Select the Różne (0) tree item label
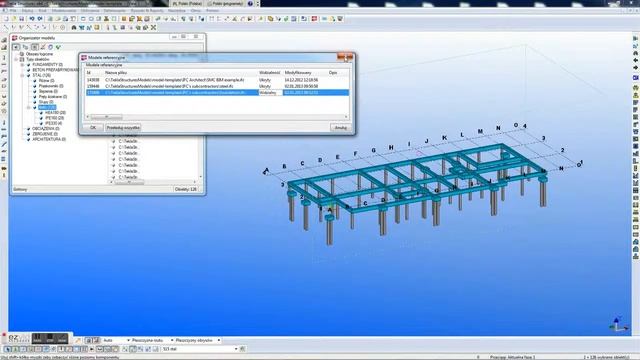The image size is (640, 360). (46, 81)
